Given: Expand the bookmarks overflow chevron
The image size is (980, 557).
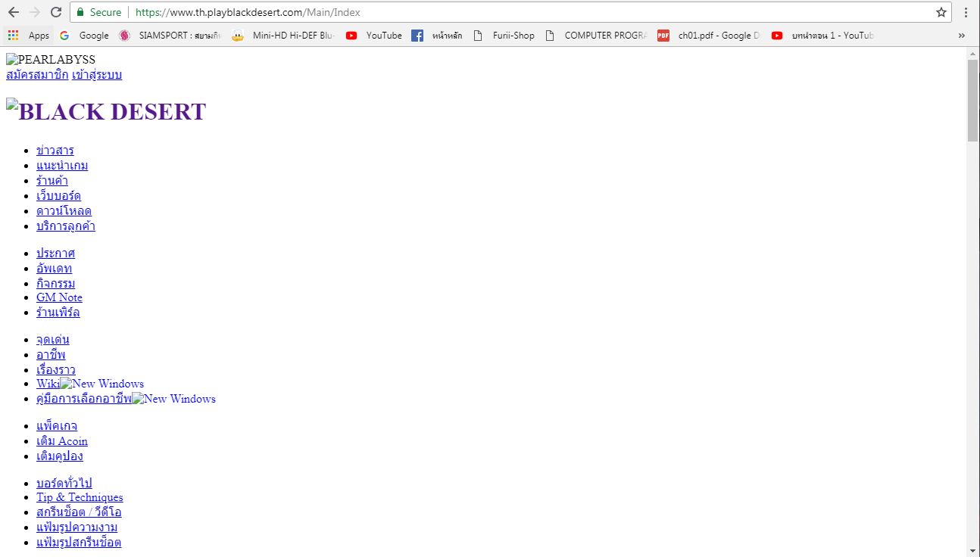Looking at the screenshot, I should pos(962,36).
